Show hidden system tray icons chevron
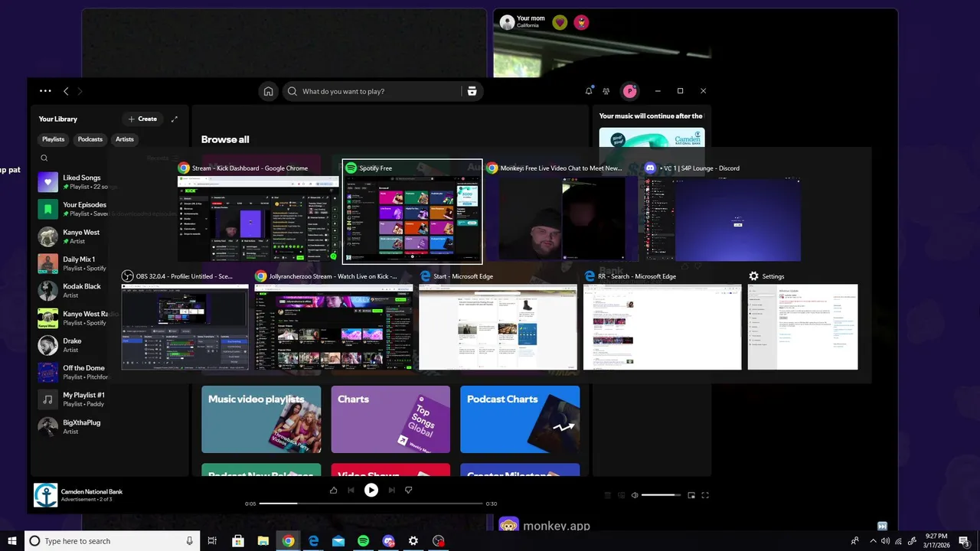This screenshot has width=980, height=551. (873, 541)
